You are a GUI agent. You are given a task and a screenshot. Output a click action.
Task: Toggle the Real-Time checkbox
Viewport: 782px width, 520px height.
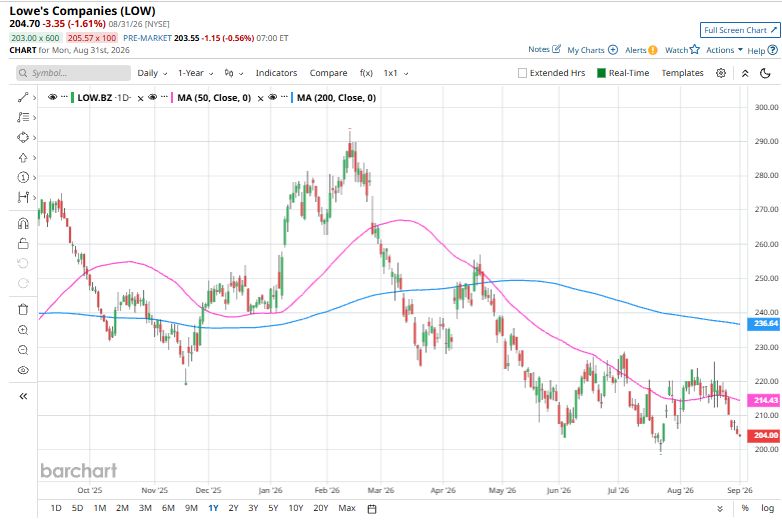[601, 73]
